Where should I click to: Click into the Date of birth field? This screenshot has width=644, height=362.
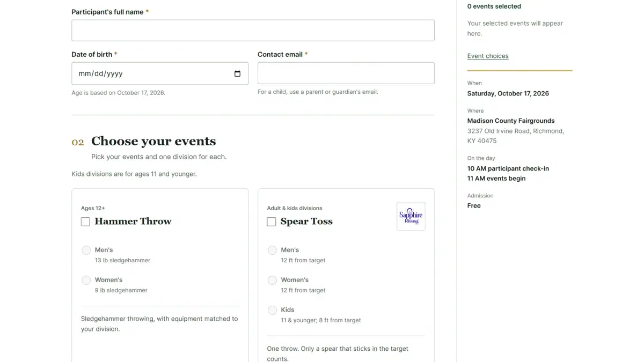[160, 73]
